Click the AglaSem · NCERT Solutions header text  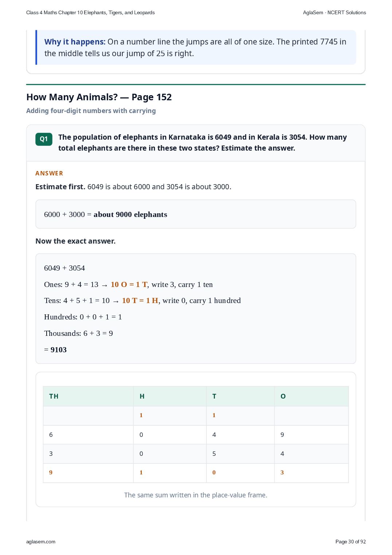[x=334, y=12]
